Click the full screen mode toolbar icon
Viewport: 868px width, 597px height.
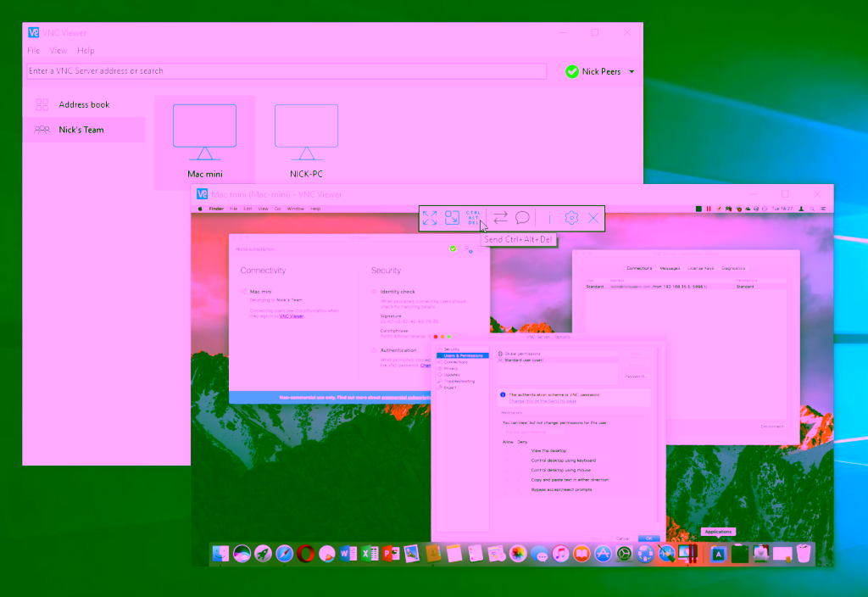click(x=430, y=219)
